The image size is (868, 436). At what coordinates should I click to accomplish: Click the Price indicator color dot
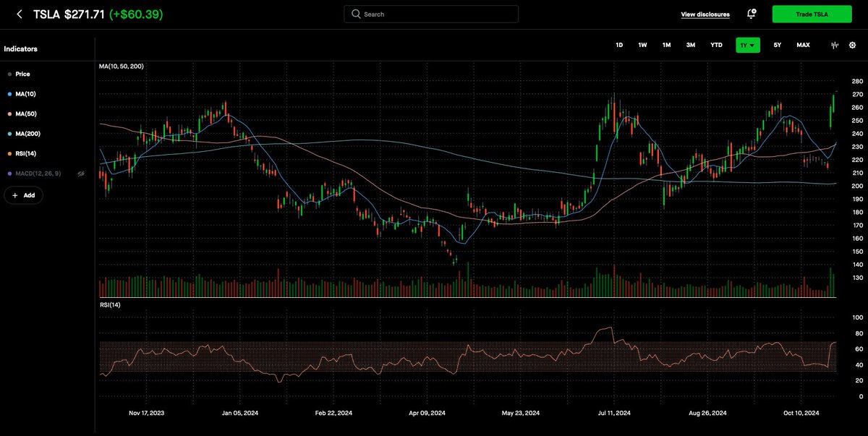pos(8,74)
